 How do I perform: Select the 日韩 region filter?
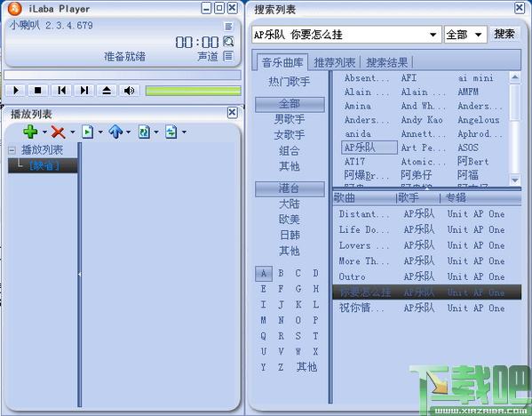click(x=290, y=235)
